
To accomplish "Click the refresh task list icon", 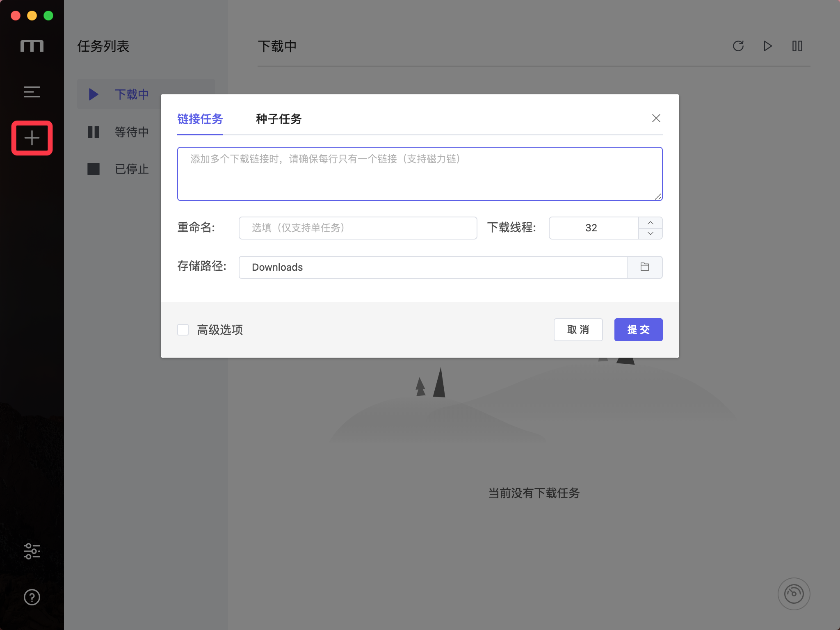I will point(738,46).
